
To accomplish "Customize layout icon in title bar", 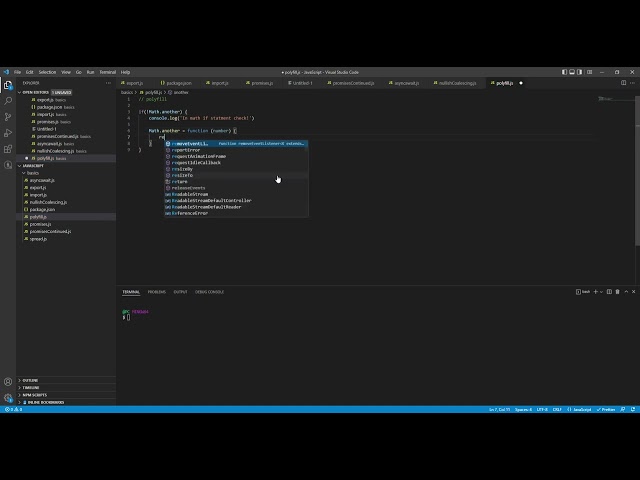I will pos(589,72).
